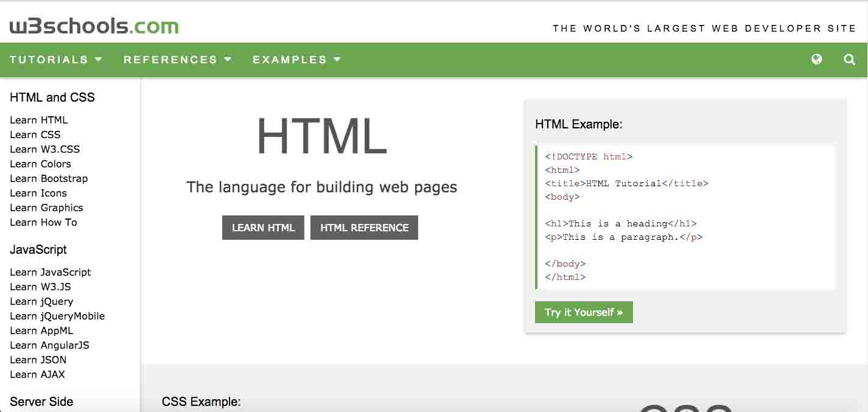Click the 'HTML and CSS' sidebar heading
Screen dimensions: 868x412
pos(52,97)
